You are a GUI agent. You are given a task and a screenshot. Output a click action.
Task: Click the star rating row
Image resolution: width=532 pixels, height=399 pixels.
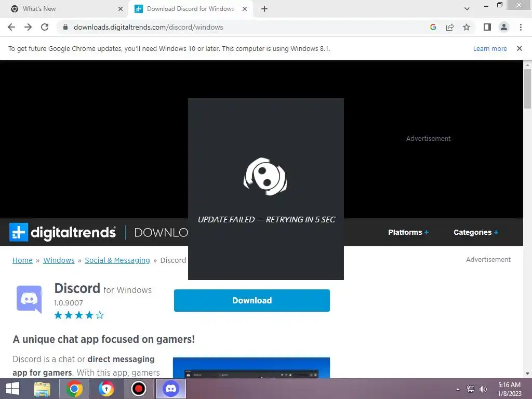click(79, 315)
